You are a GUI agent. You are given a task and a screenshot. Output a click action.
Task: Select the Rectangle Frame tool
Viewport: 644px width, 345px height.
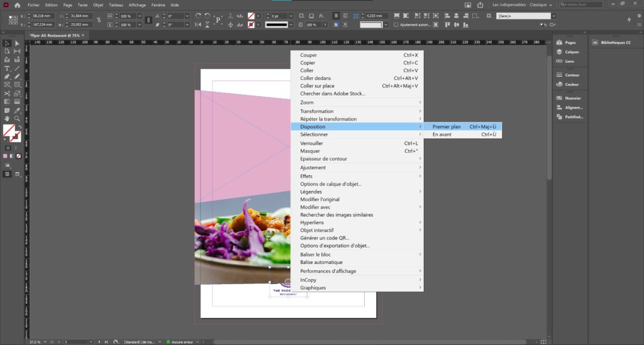click(x=7, y=84)
